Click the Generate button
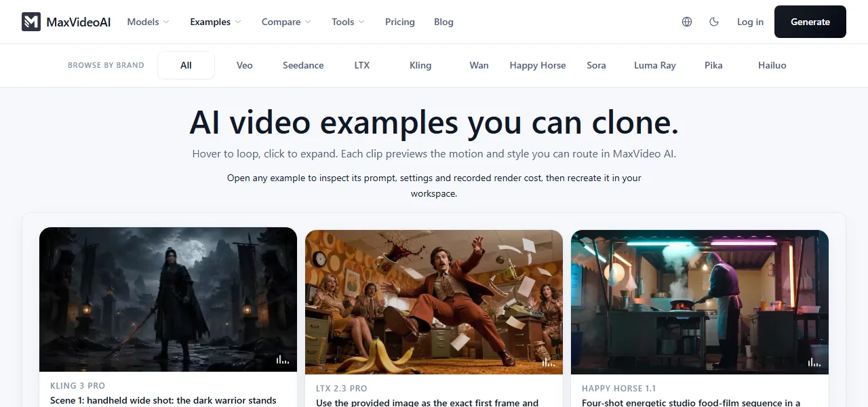Screen dimensions: 868x407 coord(810,22)
